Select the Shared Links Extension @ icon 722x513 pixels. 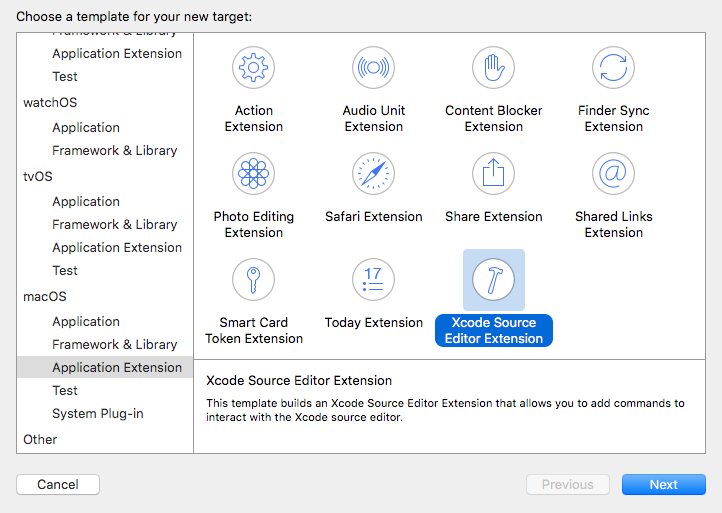pyautogui.click(x=613, y=174)
